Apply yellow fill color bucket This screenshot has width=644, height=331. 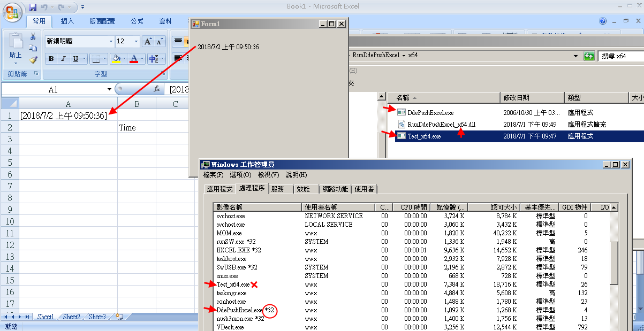click(x=116, y=59)
